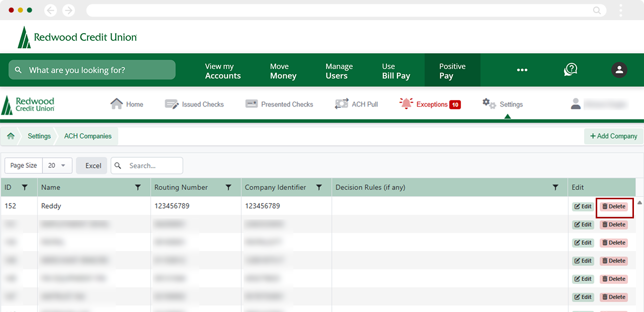Image resolution: width=644 pixels, height=312 pixels.
Task: Click the Redwood Credit Union header logo
Action: [x=77, y=37]
